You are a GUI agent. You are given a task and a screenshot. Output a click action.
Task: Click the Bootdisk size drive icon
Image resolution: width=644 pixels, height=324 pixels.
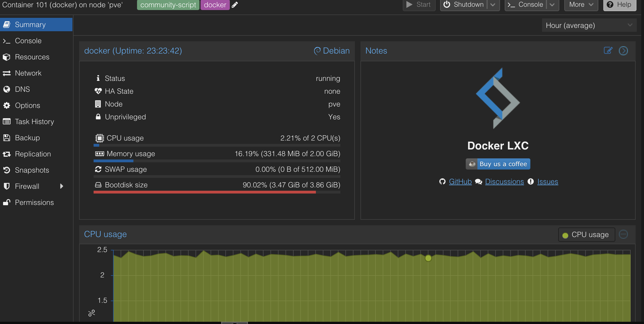click(x=98, y=185)
